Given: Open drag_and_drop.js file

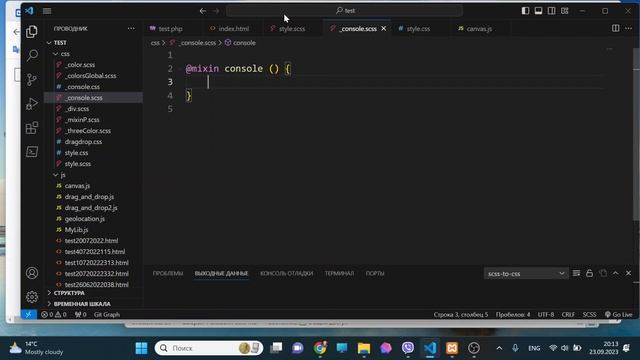Looking at the screenshot, I should (x=89, y=197).
